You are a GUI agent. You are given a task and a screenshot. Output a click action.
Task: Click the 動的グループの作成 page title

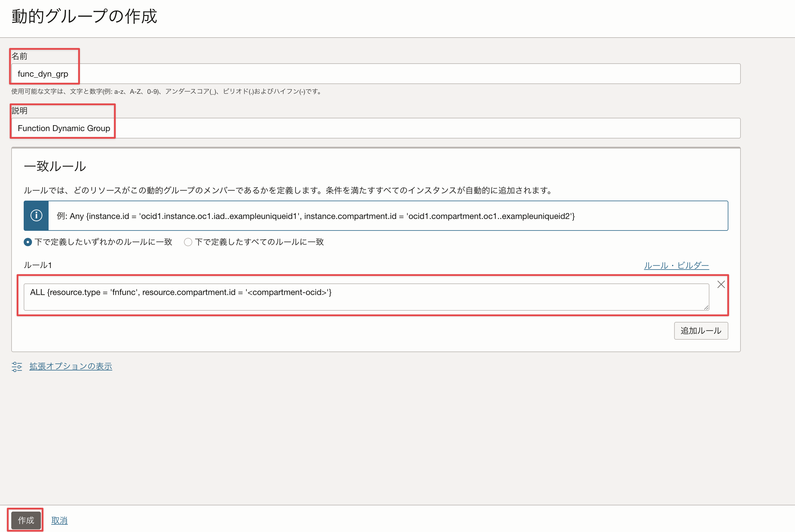(x=84, y=16)
